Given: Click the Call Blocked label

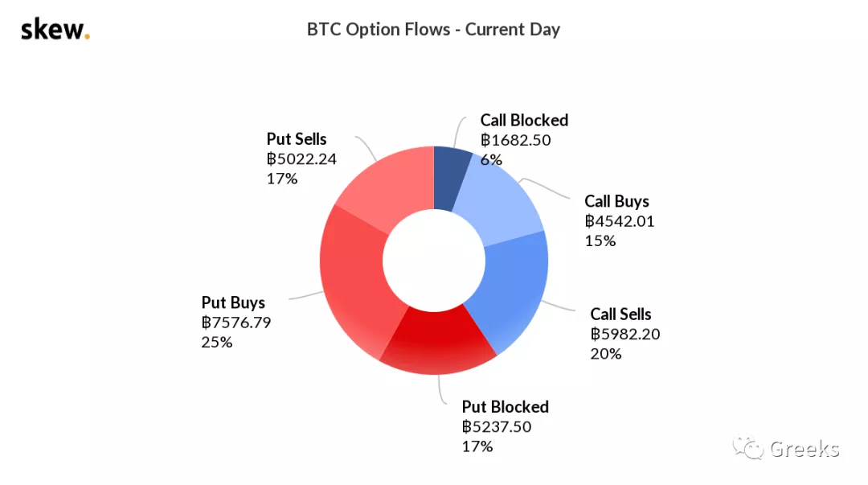Looking at the screenshot, I should pos(524,121).
